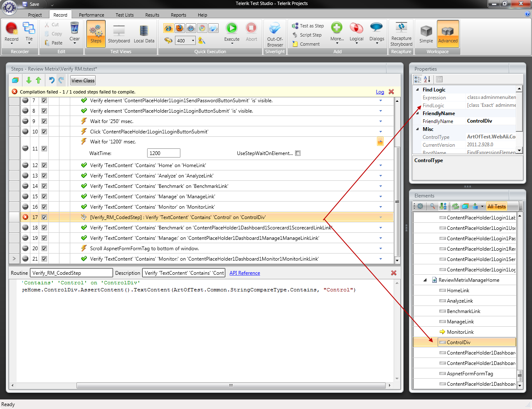Screen dimensions: 532x409
Task: Open the Local Data view
Action: 144,33
